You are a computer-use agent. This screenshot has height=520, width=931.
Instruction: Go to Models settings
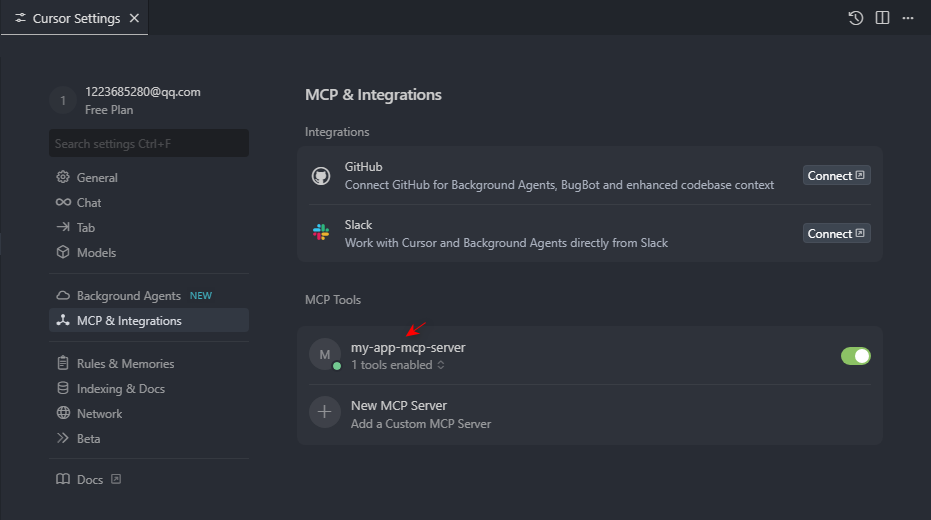coord(96,253)
